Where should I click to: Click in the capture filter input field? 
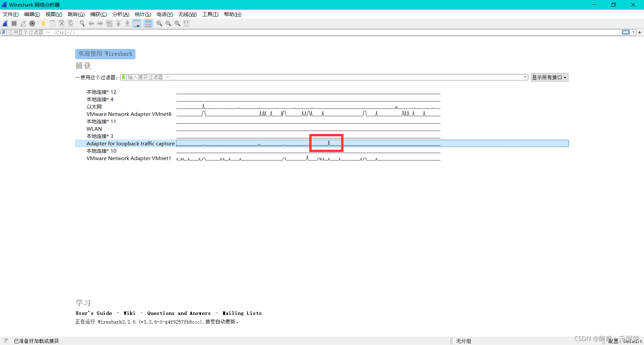[x=324, y=77]
